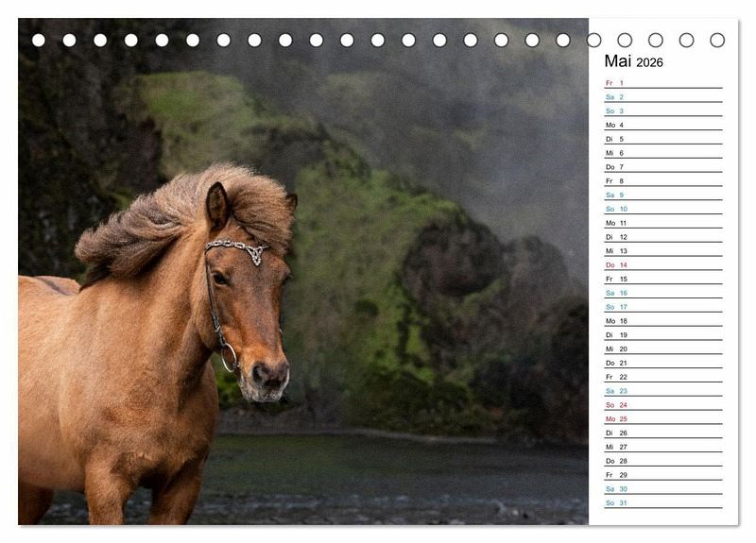Select the So 10 date row
This screenshot has height=543, width=756.
[x=662, y=209]
